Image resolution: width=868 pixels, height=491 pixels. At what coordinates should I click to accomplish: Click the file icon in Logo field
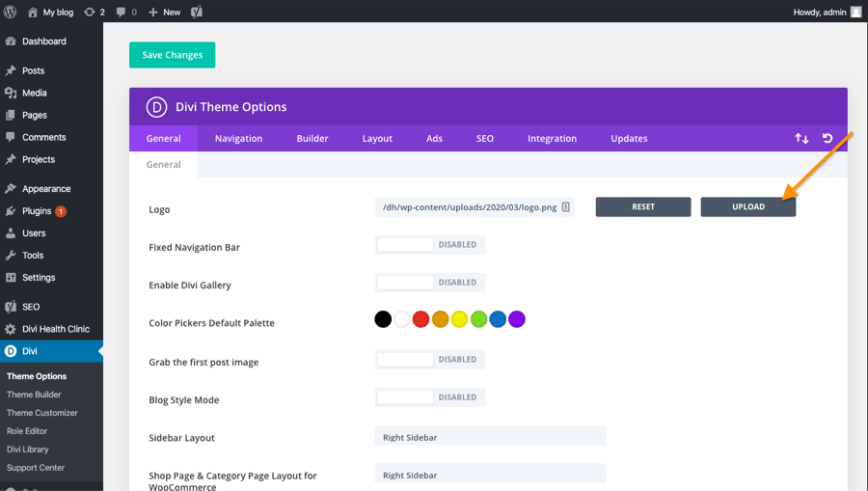click(x=566, y=207)
